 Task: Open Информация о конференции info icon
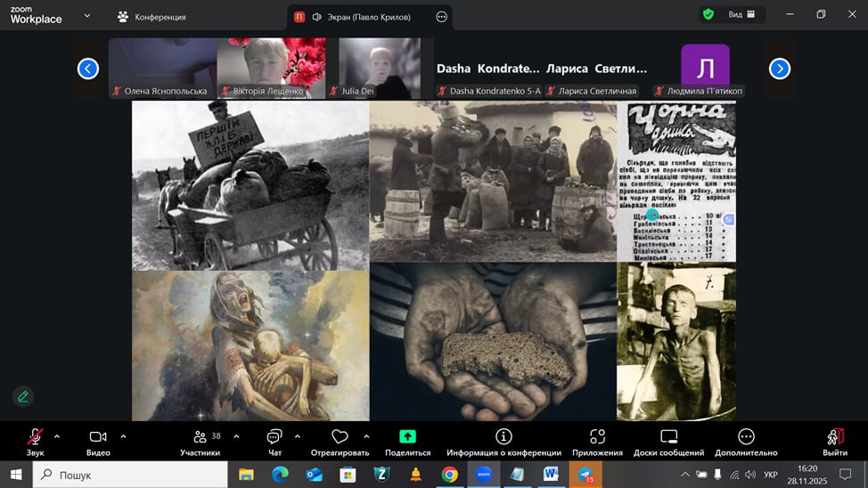pyautogui.click(x=504, y=436)
